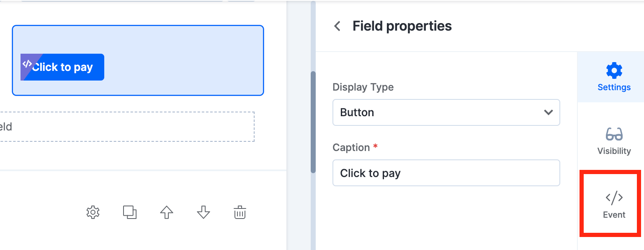Click the form canvas vertical scrollbar
This screenshot has height=250, width=644.
[x=313, y=122]
